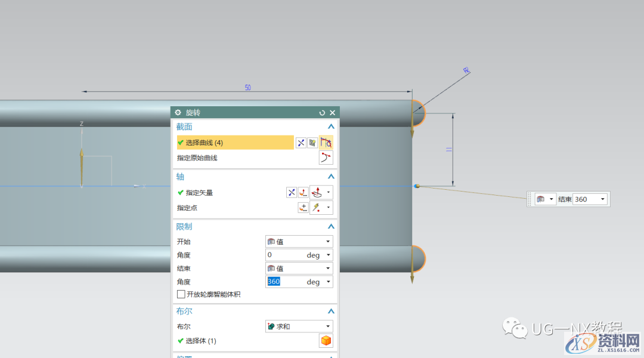Screen dimensions: 644x358
Task: Click the floating 结束 360 input in viewport
Action: point(587,199)
